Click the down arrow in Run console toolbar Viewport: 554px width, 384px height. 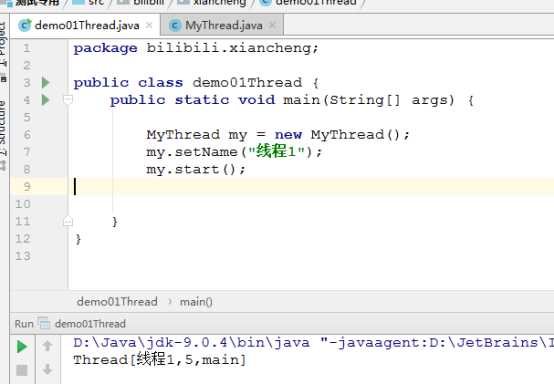[47, 370]
